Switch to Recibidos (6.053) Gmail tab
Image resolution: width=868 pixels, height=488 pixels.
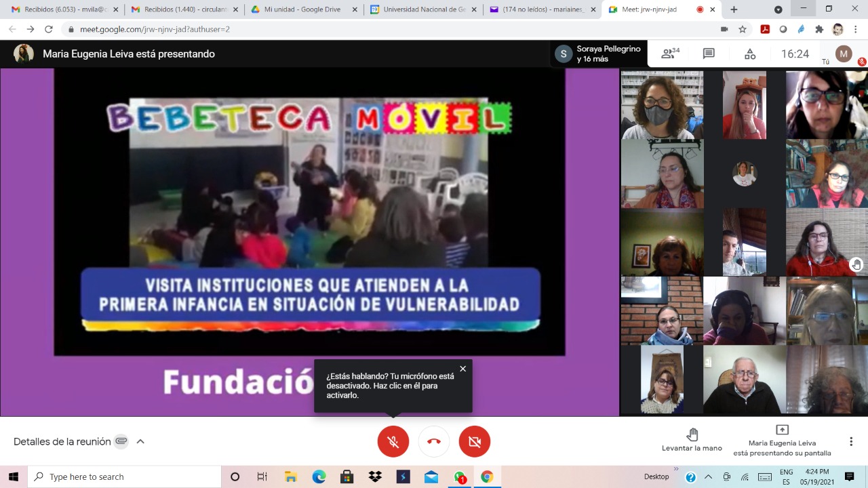point(64,9)
